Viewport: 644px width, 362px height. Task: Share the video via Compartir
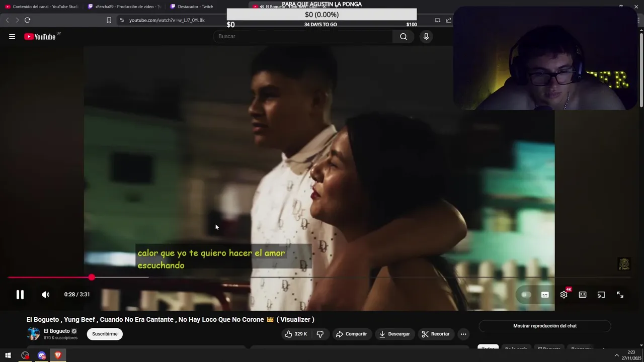pos(352,334)
